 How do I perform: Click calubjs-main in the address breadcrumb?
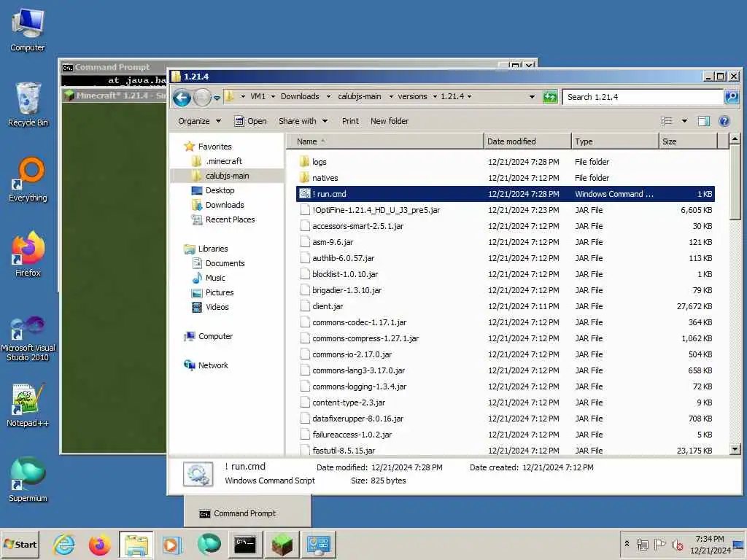pyautogui.click(x=359, y=96)
